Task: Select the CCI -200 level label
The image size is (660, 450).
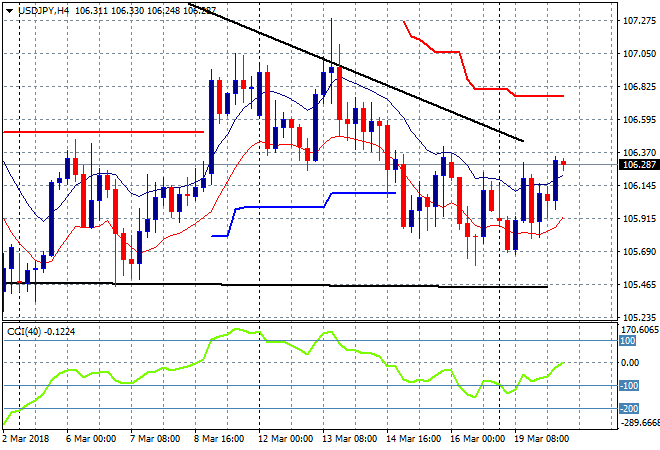Action: pos(629,408)
